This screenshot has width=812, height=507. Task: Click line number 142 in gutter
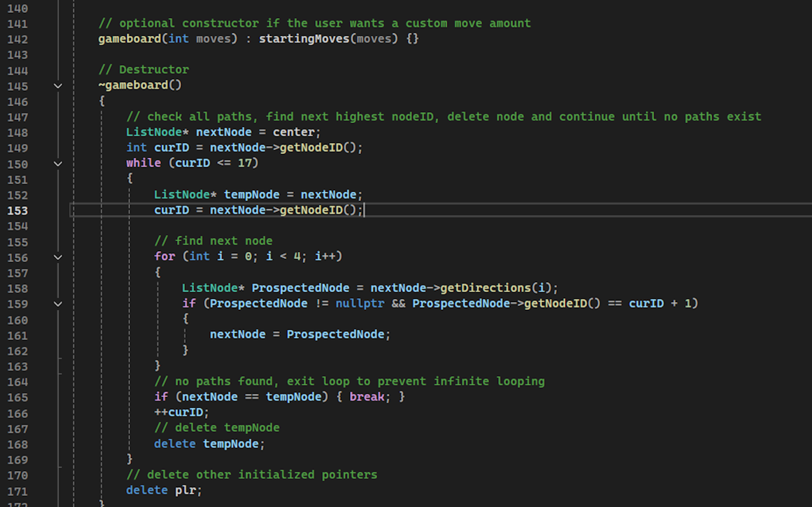coord(17,39)
